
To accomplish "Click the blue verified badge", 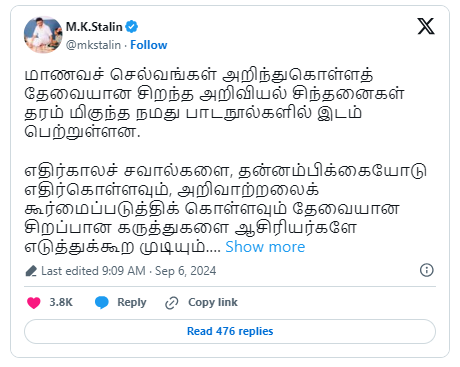I will [132, 26].
